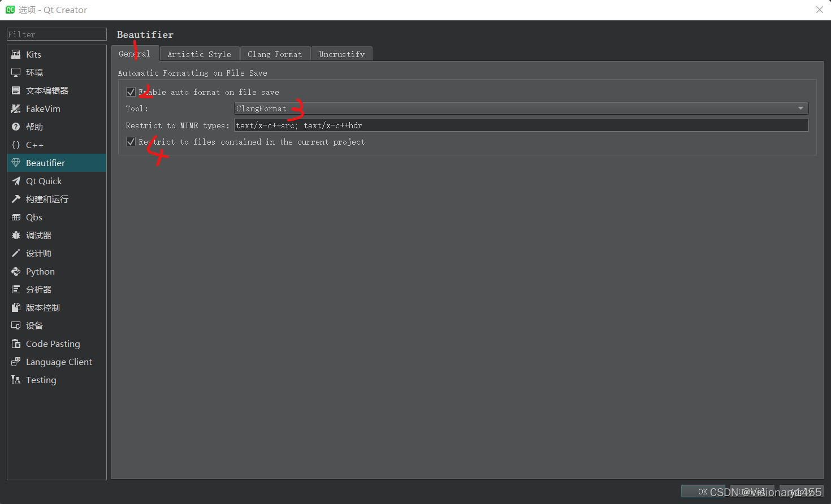Click the Qt Creator logo in title bar
Screen dimensions: 831x504
tap(10, 10)
